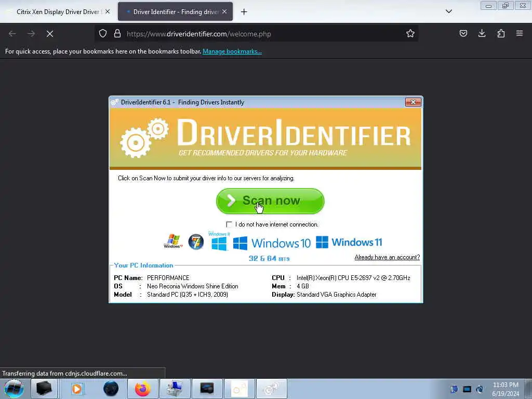The image size is (532, 399).
Task: Open the taskbar clock showing 11:03 PM
Action: (x=506, y=389)
